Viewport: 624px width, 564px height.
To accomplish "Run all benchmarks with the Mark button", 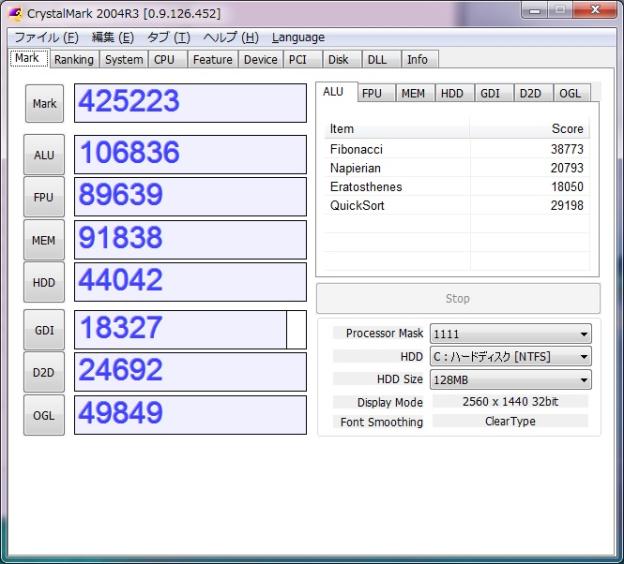I will [x=44, y=103].
